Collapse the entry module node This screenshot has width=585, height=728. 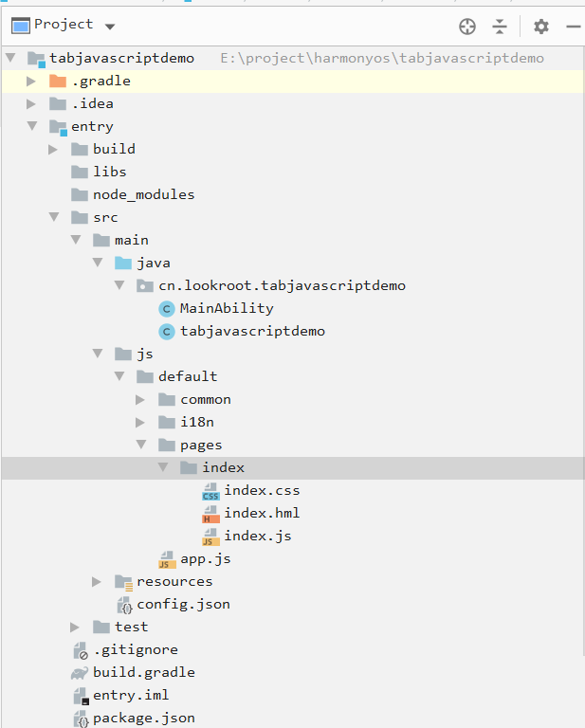click(x=32, y=126)
